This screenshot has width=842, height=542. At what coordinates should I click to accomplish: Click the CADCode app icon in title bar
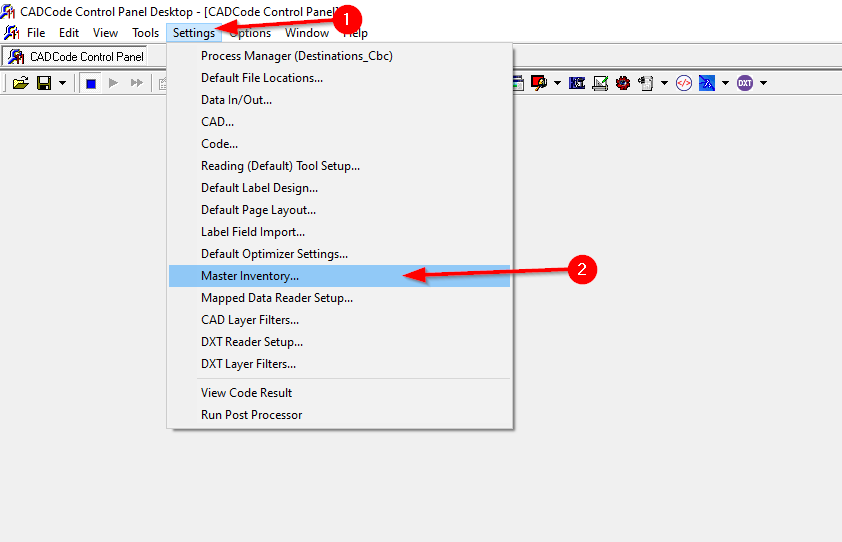[8, 11]
